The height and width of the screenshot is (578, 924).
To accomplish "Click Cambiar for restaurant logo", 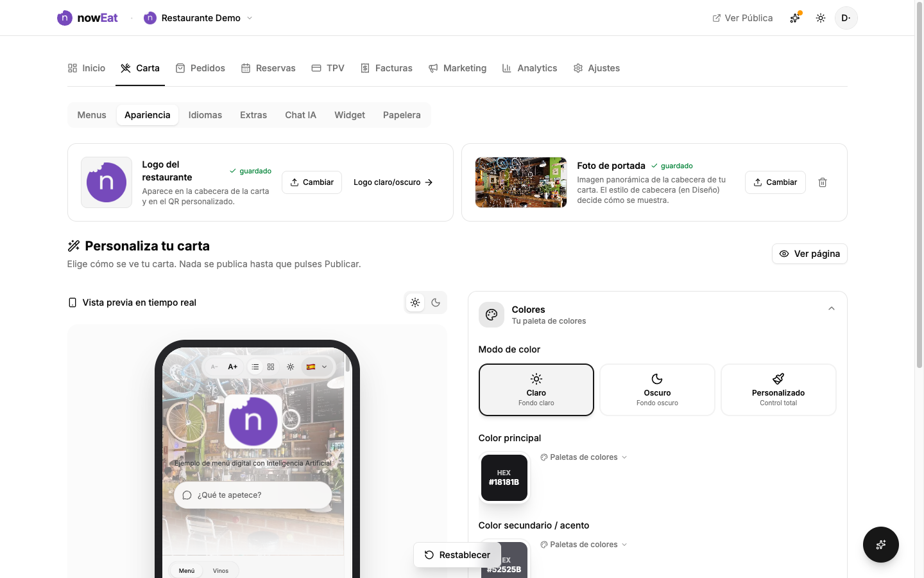I will pos(312,182).
